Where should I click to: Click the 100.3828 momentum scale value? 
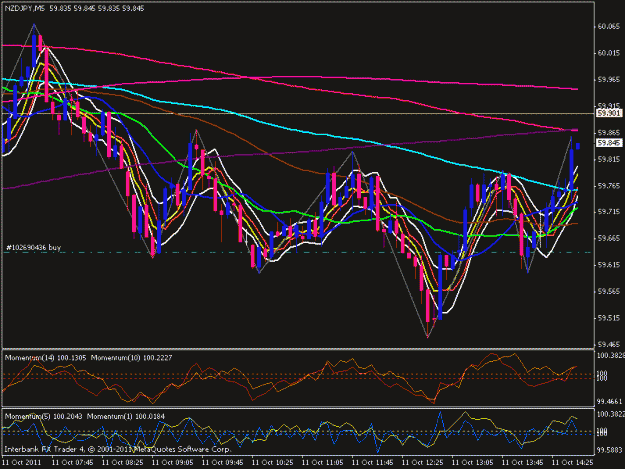[610, 355]
